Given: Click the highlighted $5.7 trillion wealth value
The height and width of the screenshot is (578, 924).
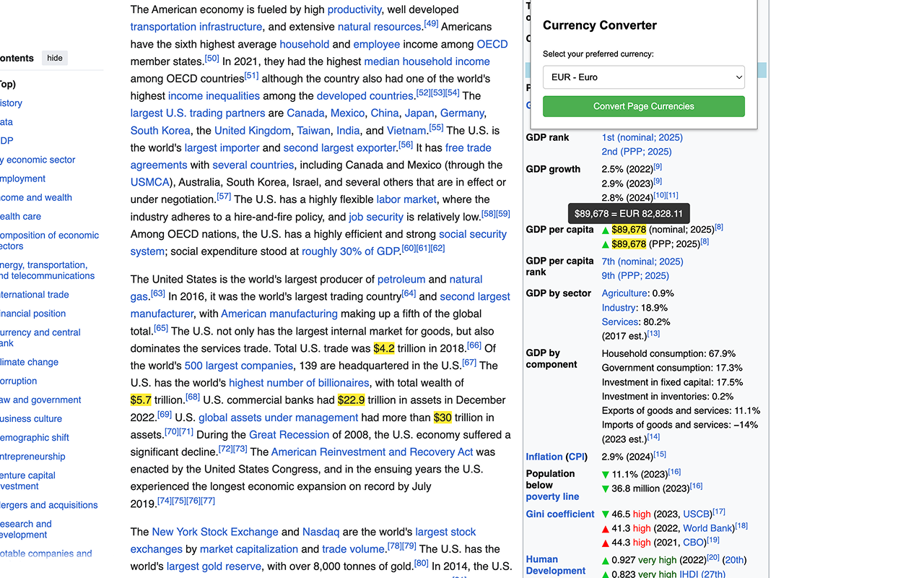Looking at the screenshot, I should (141, 400).
